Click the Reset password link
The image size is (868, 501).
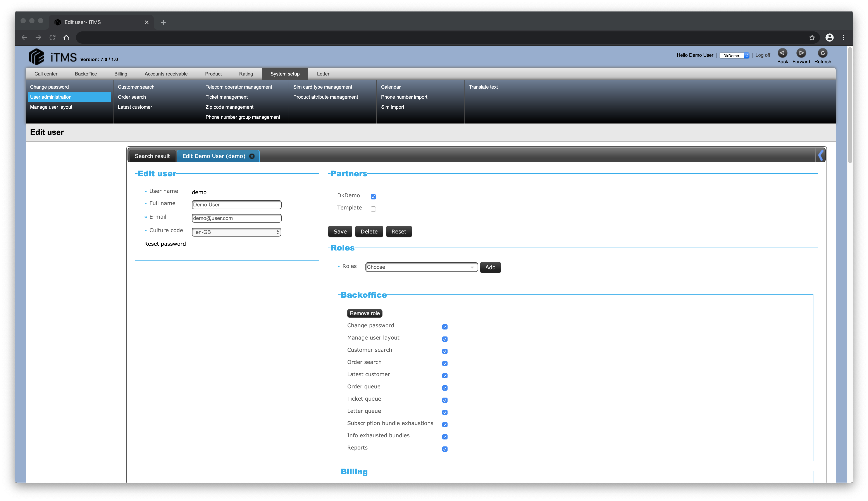(165, 244)
